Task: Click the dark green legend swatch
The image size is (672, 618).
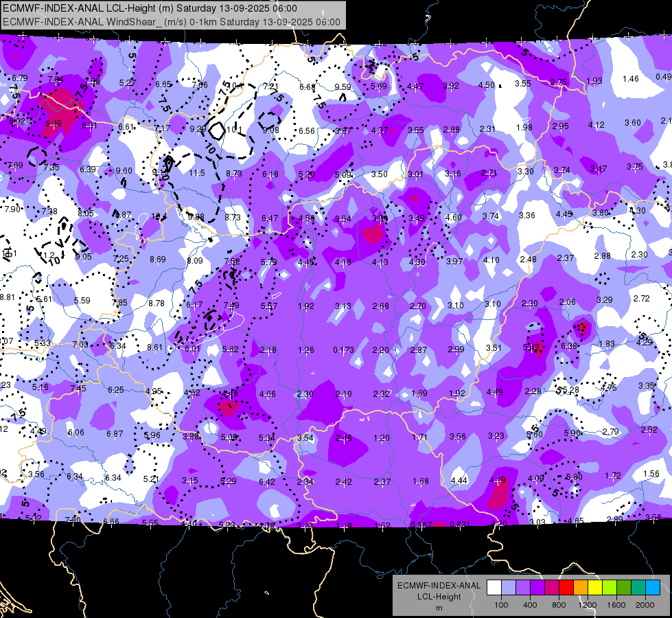Action: 623,587
